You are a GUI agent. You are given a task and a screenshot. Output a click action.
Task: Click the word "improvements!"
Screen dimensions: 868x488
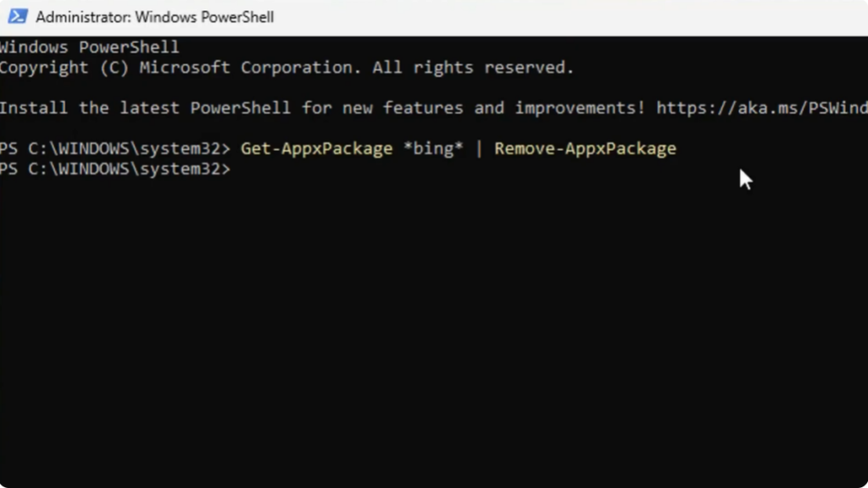(x=580, y=108)
